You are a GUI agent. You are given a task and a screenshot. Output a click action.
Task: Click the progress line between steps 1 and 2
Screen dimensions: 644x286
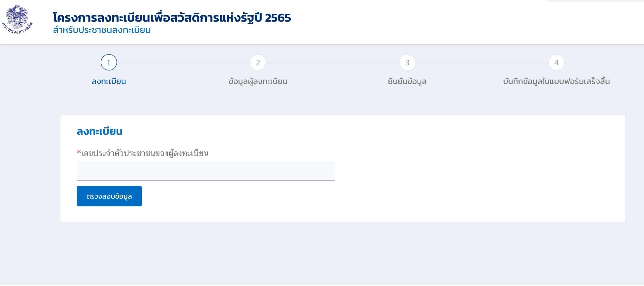coord(183,63)
